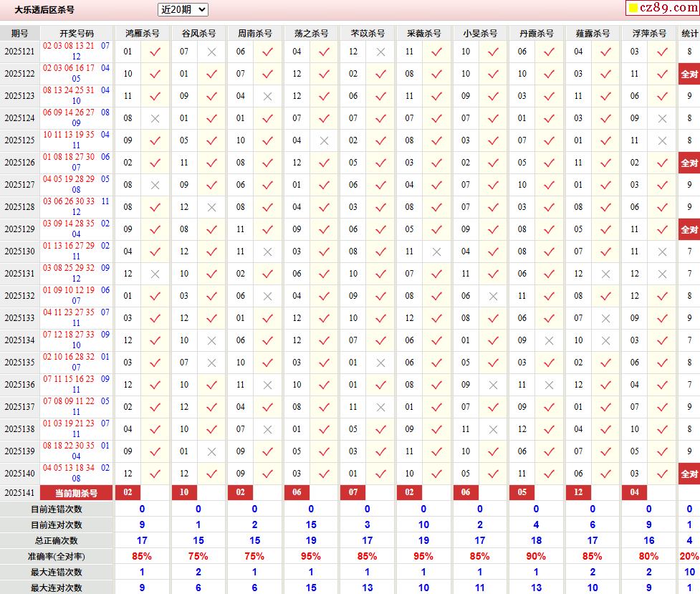
Task: Click the cross mark for 荡之杀号 in row 2025125
Action: tap(324, 140)
